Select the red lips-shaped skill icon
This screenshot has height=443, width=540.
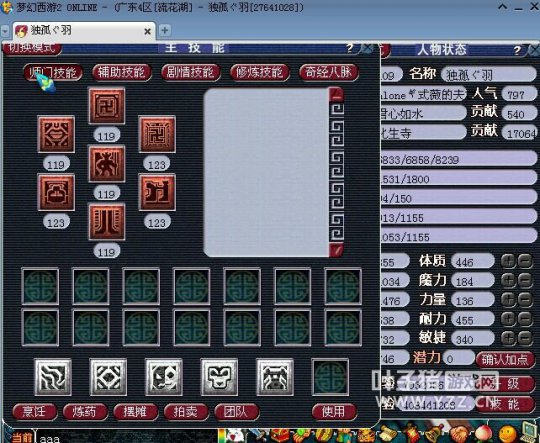(x=56, y=134)
